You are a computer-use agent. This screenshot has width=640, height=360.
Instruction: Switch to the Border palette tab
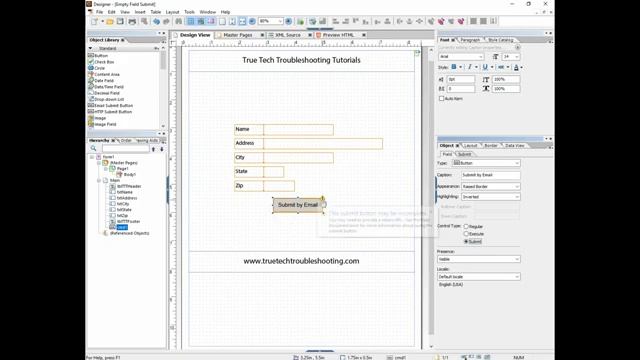491,146
